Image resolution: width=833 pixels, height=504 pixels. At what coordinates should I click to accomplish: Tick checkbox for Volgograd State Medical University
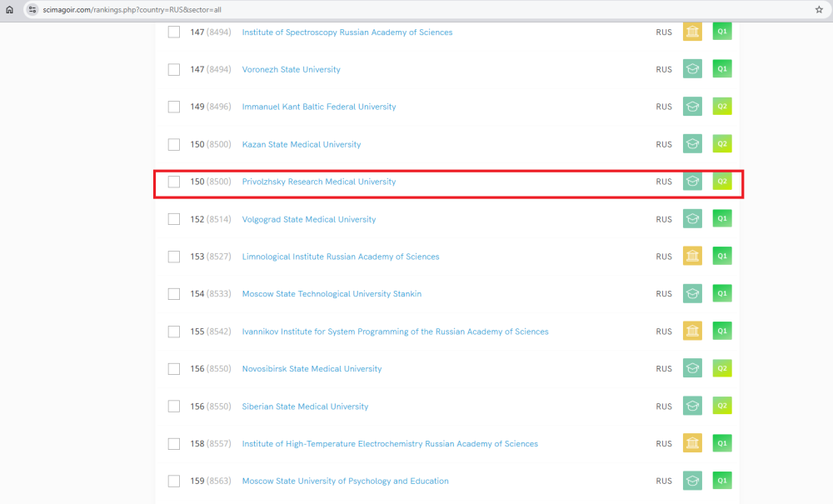174,219
